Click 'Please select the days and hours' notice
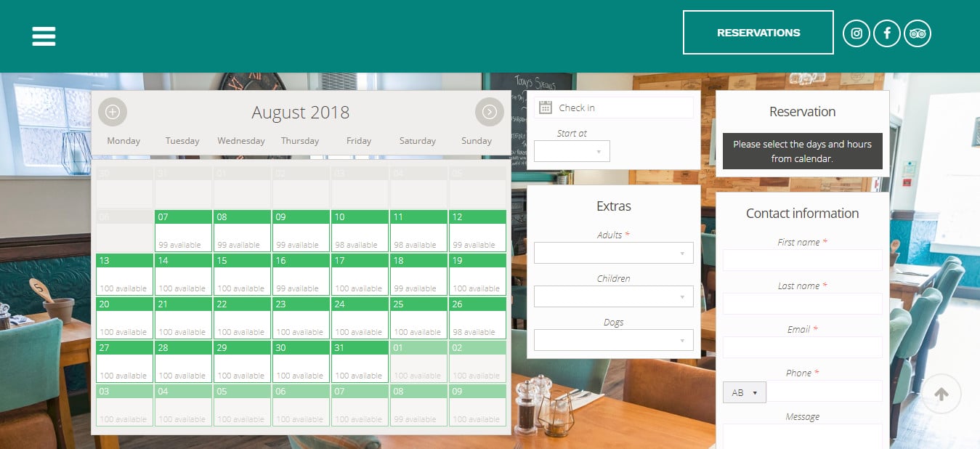The width and height of the screenshot is (980, 449). tap(803, 151)
